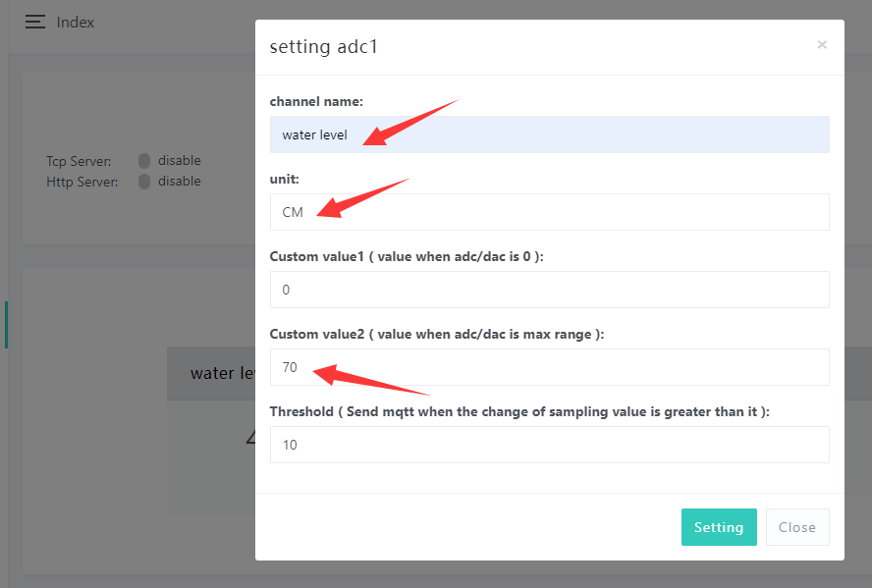
Task: Click the Http Server label
Action: 82,182
